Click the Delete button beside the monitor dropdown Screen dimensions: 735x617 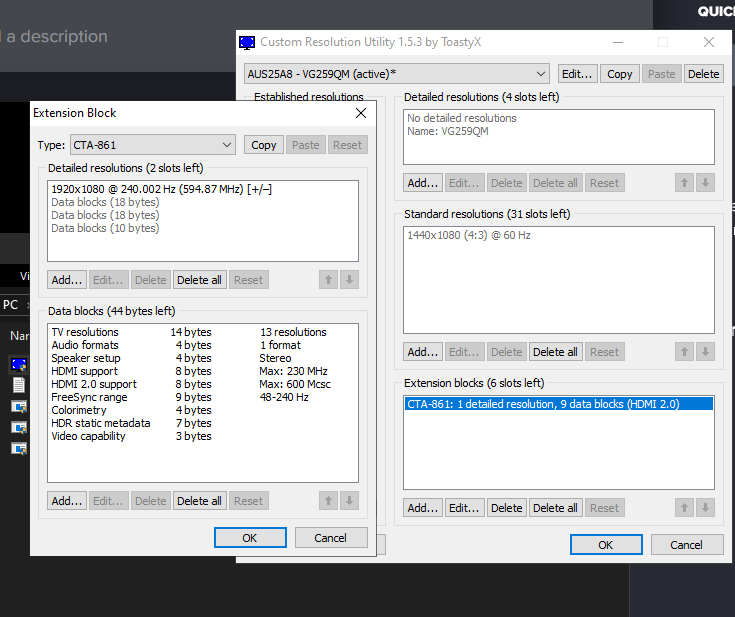[703, 74]
